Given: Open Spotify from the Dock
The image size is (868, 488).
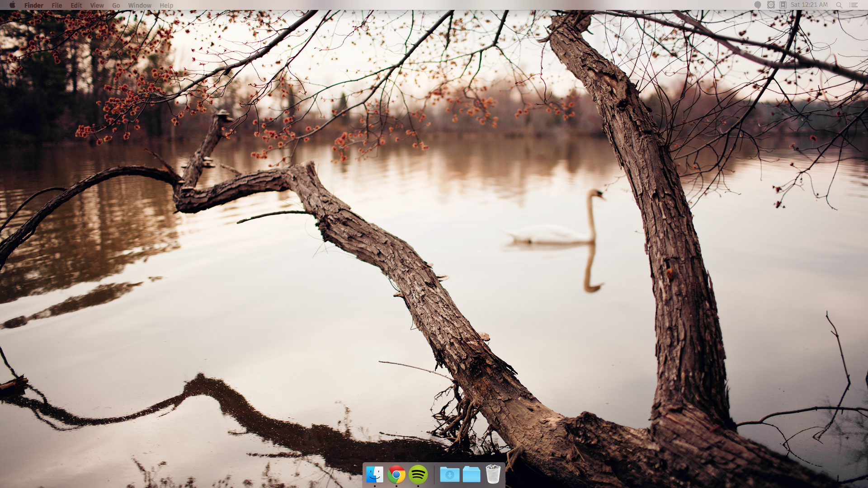Looking at the screenshot, I should click(x=418, y=474).
